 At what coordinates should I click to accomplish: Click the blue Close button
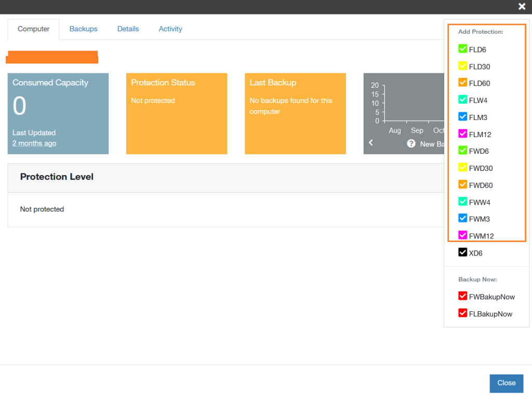506,383
